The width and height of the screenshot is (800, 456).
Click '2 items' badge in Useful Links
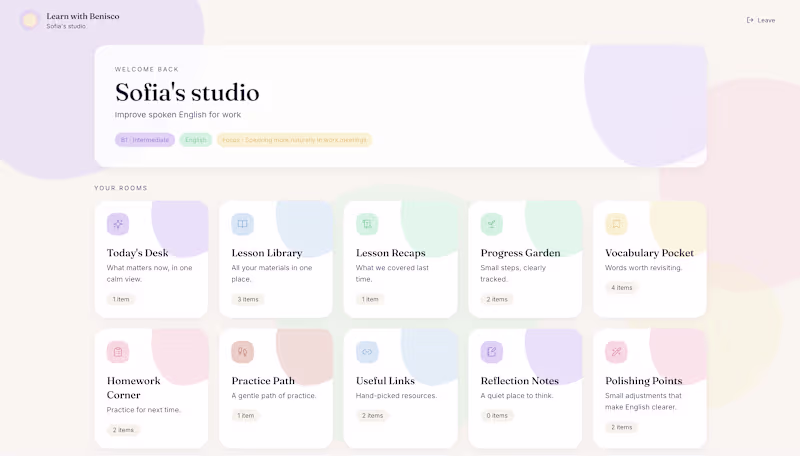[x=372, y=416]
